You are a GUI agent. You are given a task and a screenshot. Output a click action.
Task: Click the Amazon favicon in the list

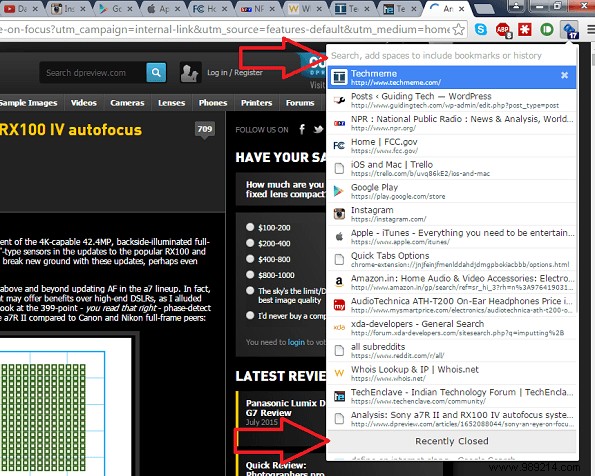pyautogui.click(x=339, y=282)
